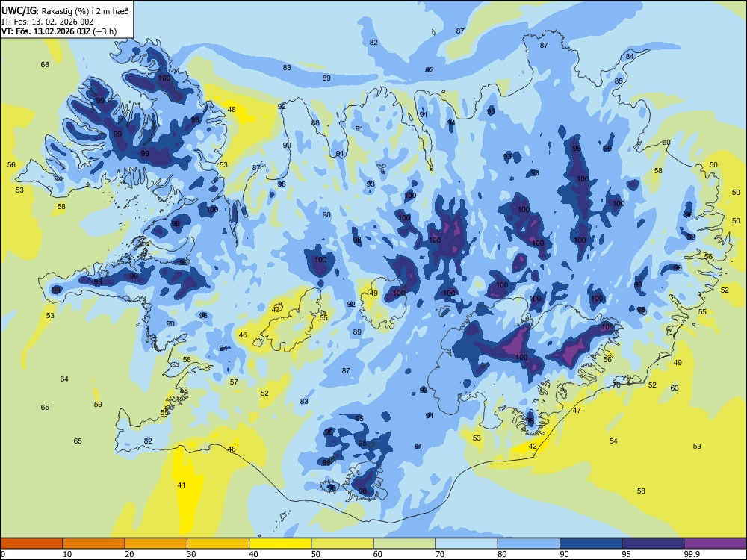Click the 10–20 orange legend swatch
747x560 pixels.
(94, 544)
